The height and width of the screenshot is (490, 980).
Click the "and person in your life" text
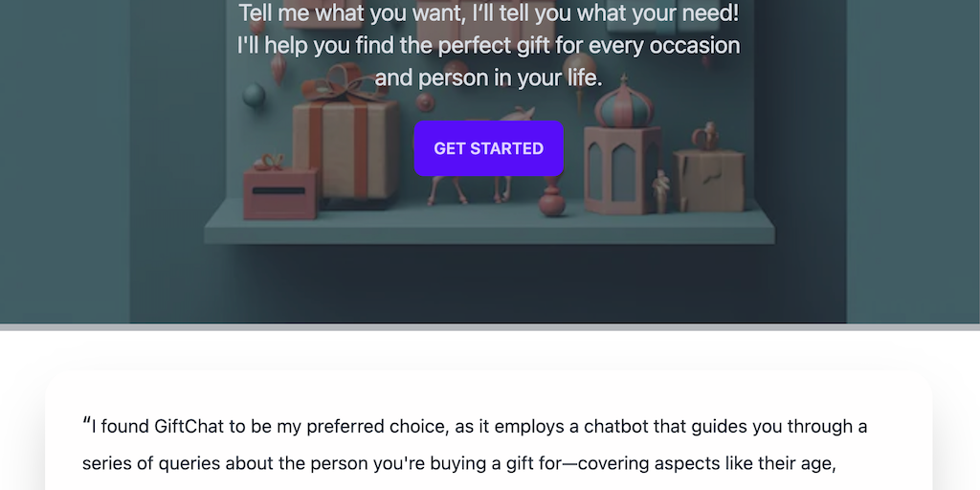pyautogui.click(x=488, y=78)
